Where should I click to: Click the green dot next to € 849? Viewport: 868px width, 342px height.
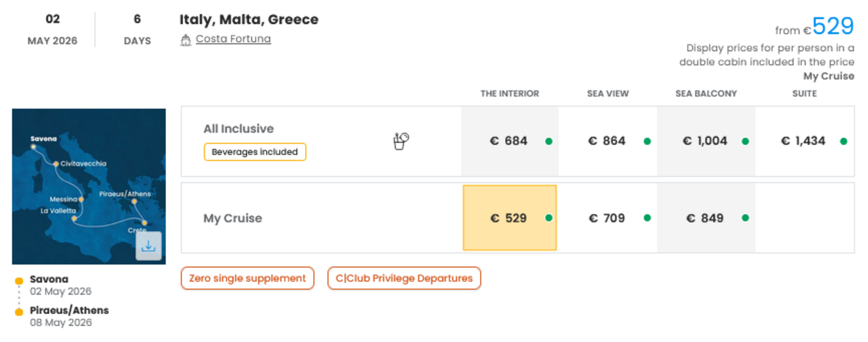[x=745, y=218]
